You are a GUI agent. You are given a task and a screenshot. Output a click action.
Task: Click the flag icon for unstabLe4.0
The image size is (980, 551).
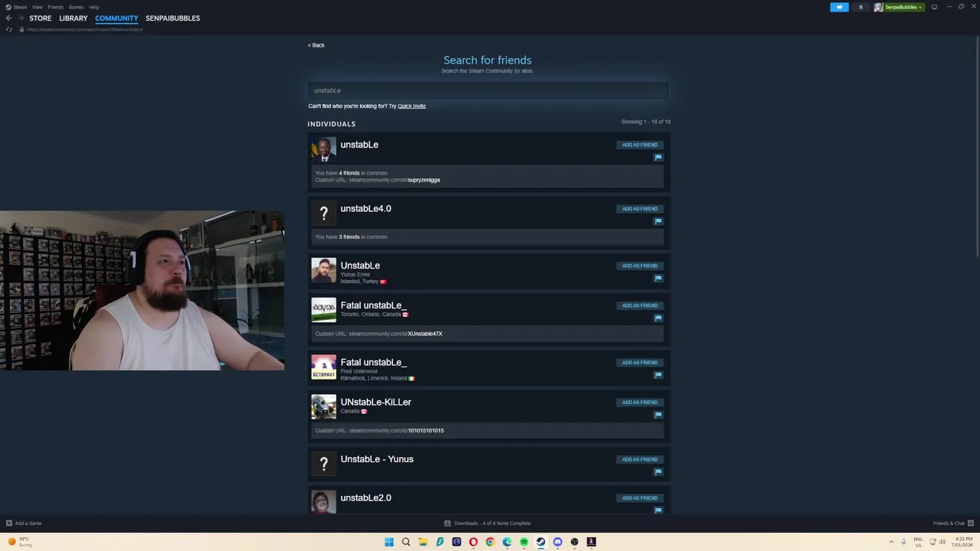pyautogui.click(x=658, y=221)
